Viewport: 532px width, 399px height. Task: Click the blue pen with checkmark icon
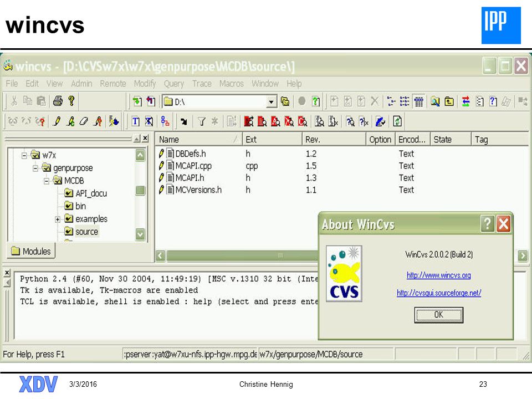click(380, 121)
